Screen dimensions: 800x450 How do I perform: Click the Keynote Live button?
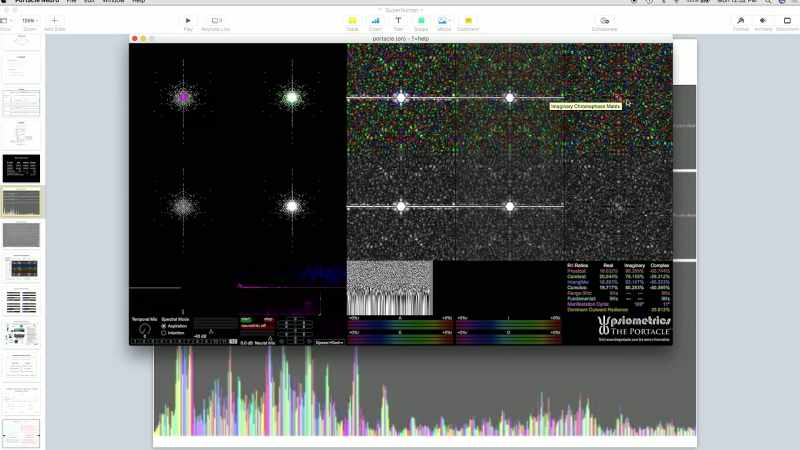click(x=216, y=21)
